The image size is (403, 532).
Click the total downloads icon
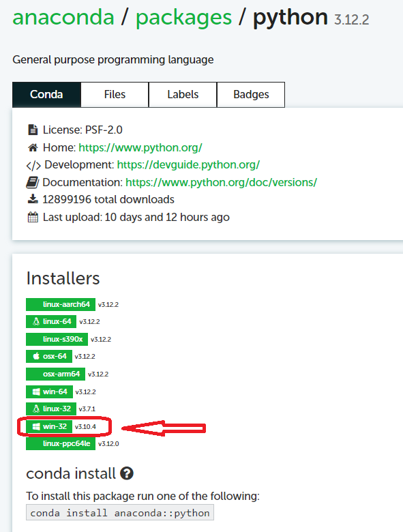click(x=33, y=199)
